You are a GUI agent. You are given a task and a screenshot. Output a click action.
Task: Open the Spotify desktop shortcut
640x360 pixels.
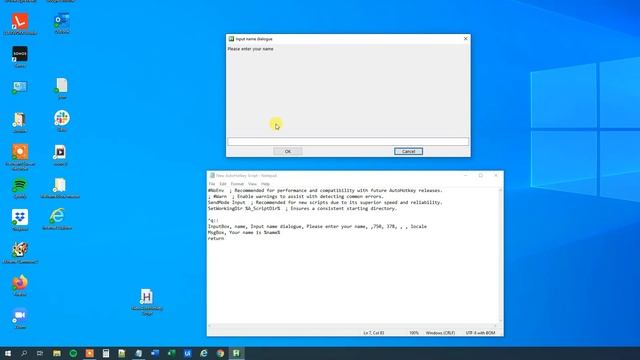[x=20, y=188]
